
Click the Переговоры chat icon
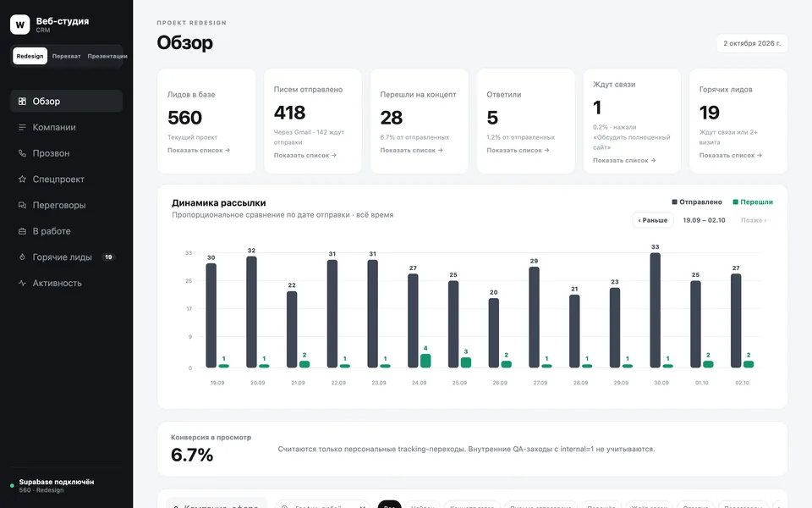point(22,205)
